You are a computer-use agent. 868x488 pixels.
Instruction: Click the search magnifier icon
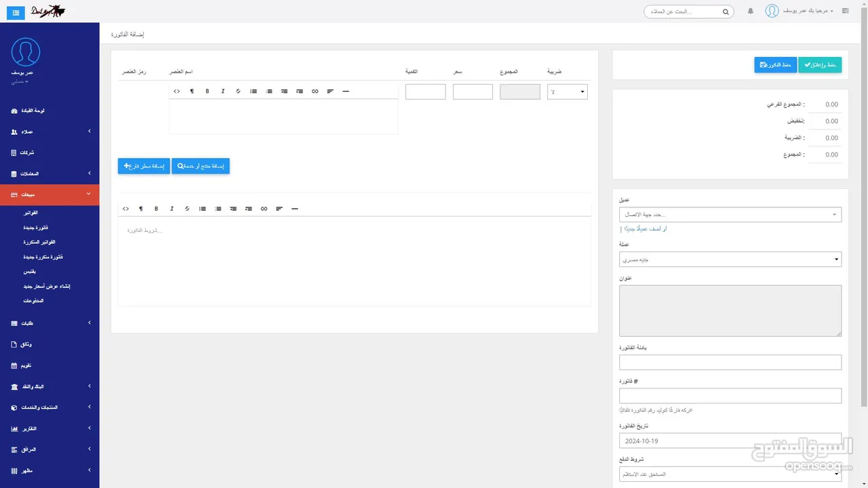point(726,12)
